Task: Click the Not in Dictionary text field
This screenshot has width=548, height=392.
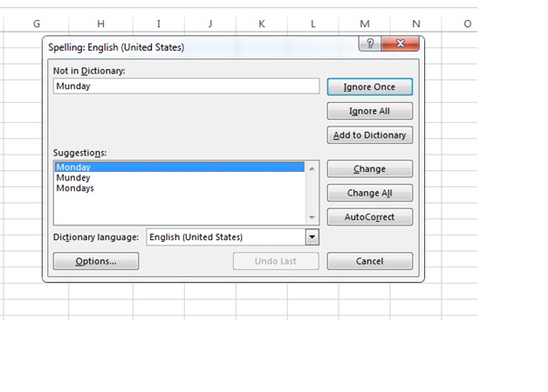Action: coord(186,86)
